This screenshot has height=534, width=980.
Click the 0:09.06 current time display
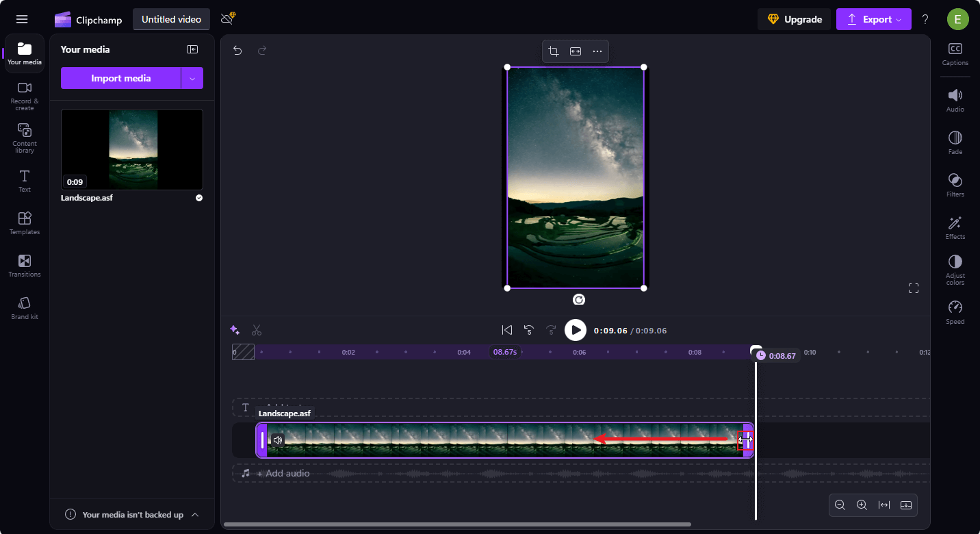[611, 331]
